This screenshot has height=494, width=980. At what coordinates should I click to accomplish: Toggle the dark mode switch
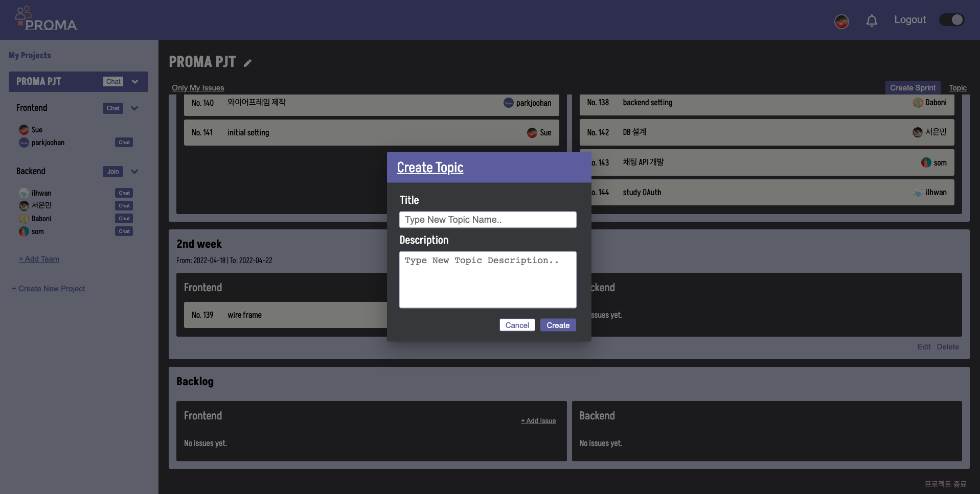click(952, 19)
